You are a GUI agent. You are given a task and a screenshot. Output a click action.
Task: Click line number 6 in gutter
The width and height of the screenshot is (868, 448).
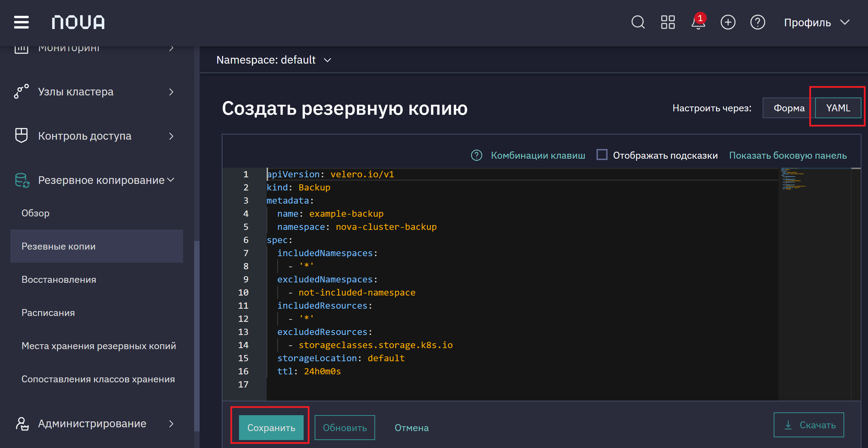[x=246, y=240]
